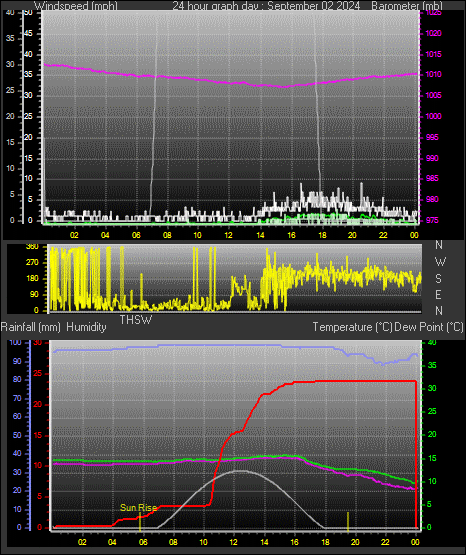
Task: Click the yellow sunset marker line
Action: (x=348, y=521)
